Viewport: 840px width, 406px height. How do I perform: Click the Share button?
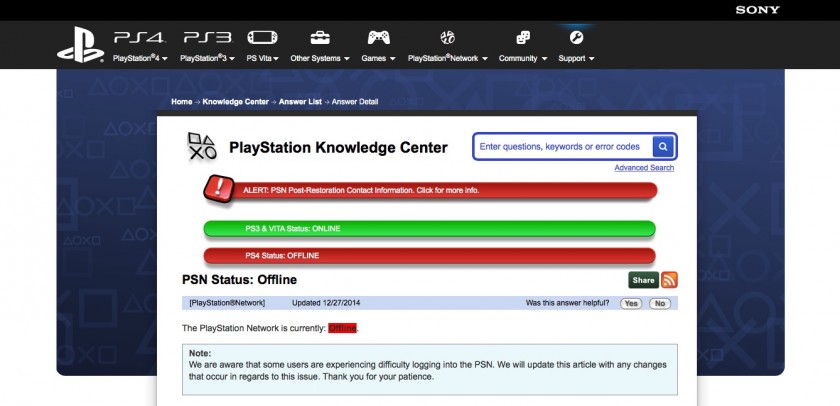(x=643, y=280)
